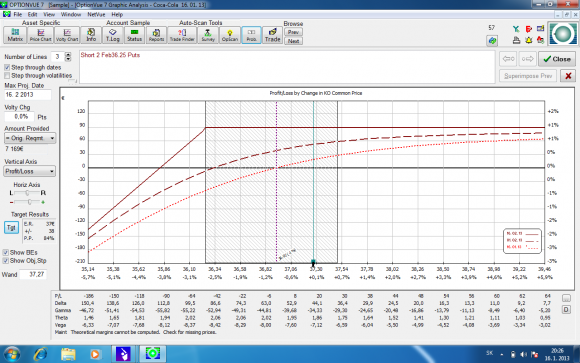The width and height of the screenshot is (580, 363).
Task: Launch the Survey scan tool
Action: (x=208, y=35)
